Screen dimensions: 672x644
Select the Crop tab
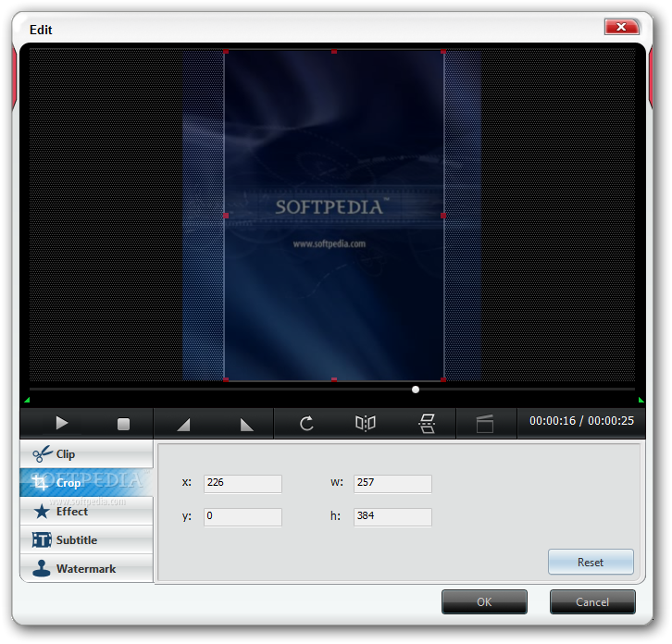point(87,482)
